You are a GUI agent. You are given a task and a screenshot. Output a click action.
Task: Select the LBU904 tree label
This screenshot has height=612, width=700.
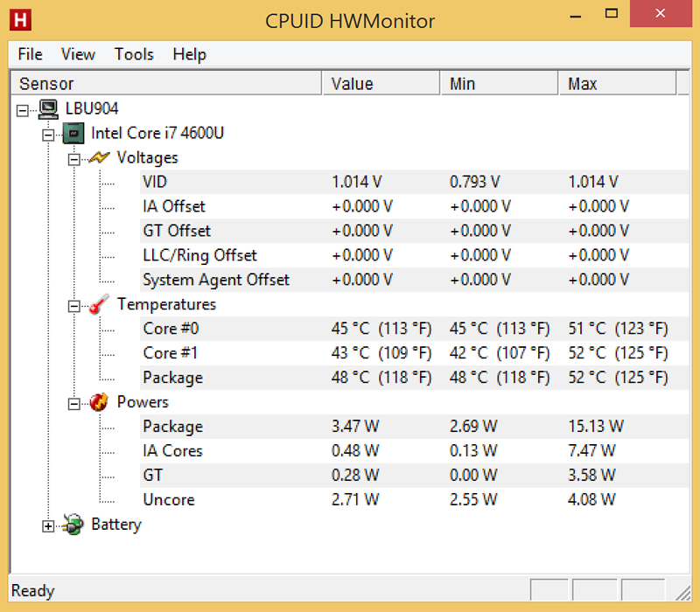point(92,108)
